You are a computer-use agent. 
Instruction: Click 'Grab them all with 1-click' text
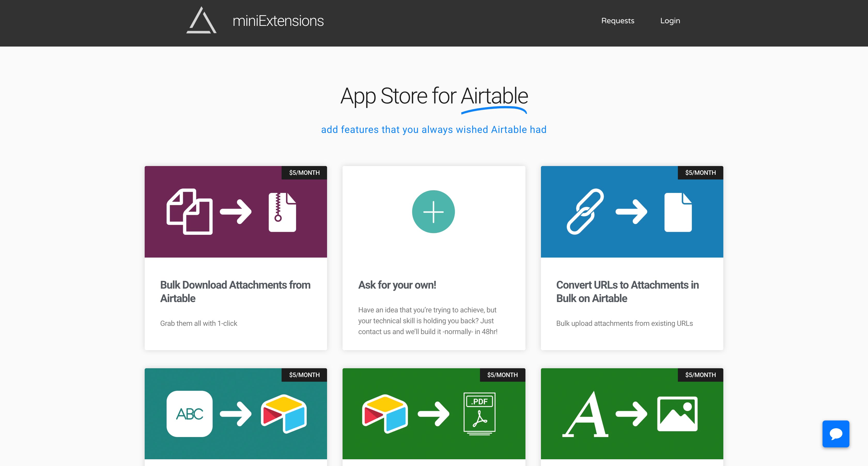(x=198, y=323)
